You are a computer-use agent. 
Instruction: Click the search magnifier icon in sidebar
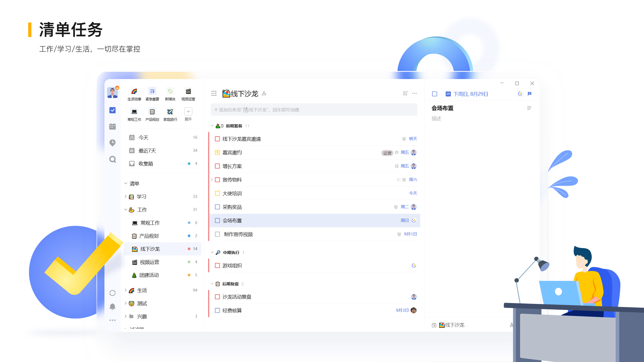coord(112,159)
